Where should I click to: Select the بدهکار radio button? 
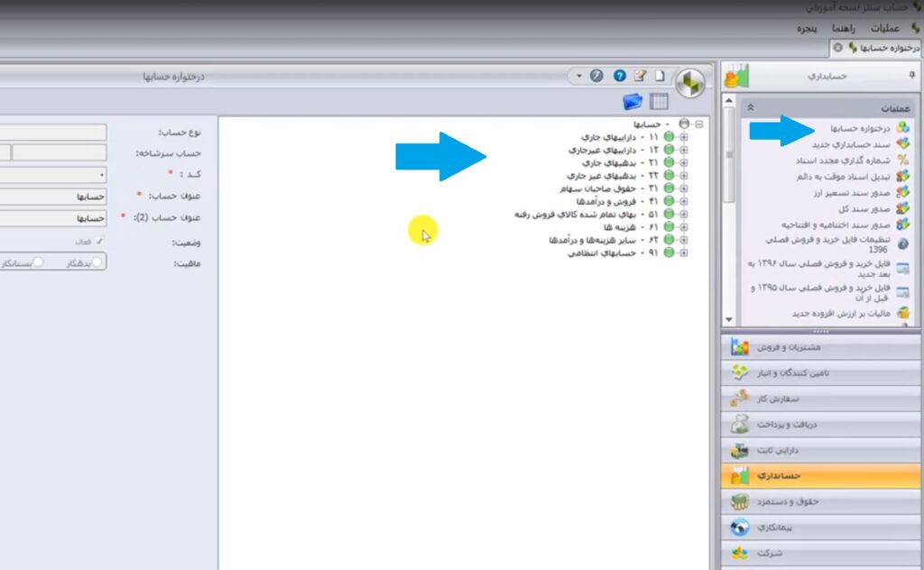pos(97,262)
